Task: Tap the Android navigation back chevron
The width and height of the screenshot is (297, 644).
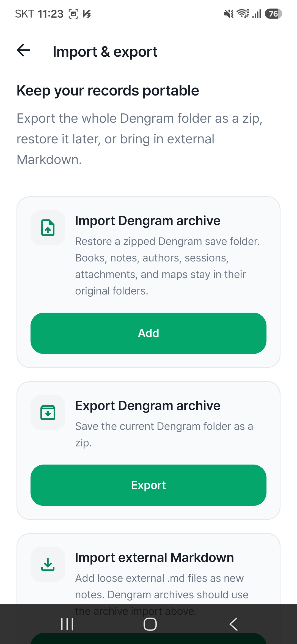Action: pos(233,624)
